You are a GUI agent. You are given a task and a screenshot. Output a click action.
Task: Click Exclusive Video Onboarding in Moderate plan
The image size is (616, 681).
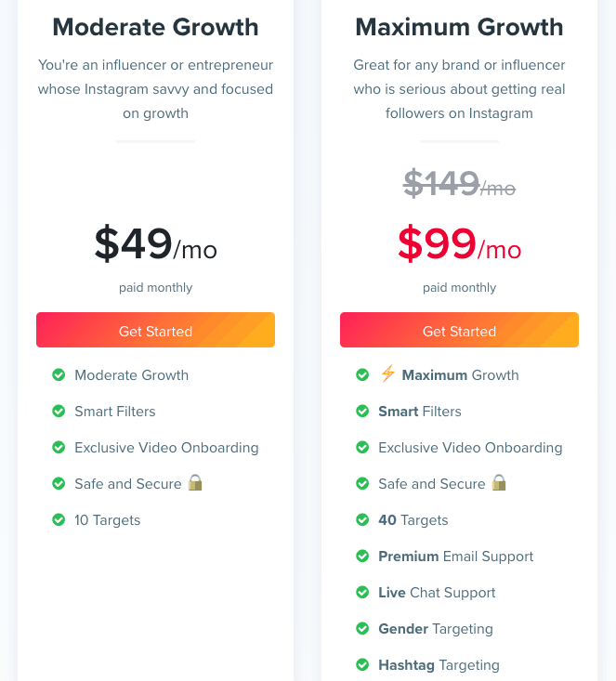(x=166, y=447)
